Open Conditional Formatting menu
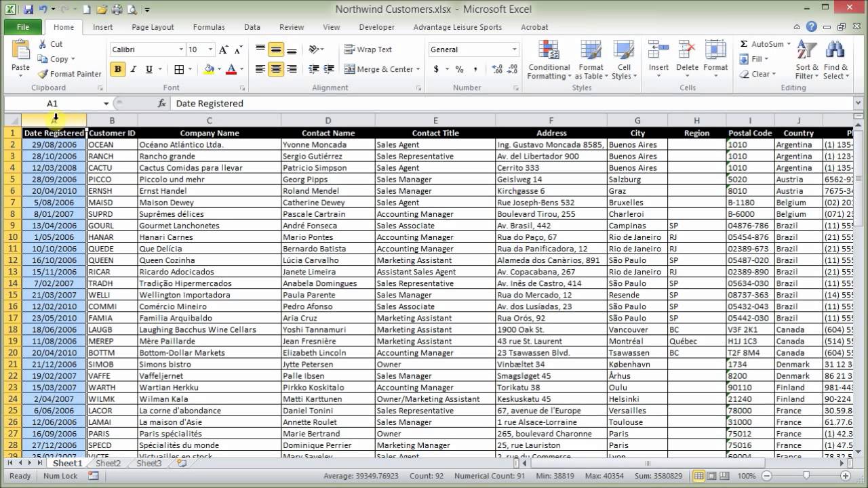 (x=549, y=60)
